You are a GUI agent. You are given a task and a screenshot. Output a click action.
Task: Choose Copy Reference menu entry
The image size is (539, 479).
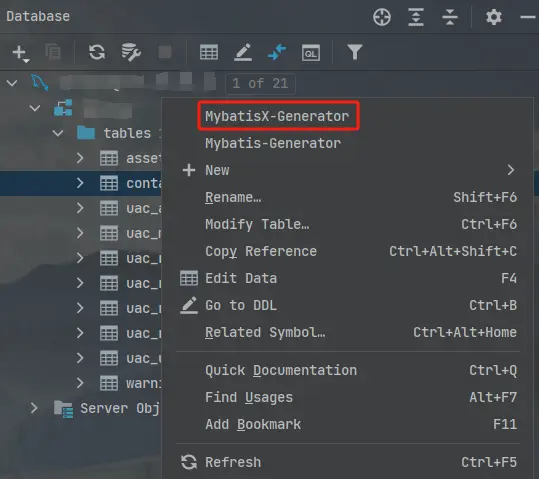348,251
